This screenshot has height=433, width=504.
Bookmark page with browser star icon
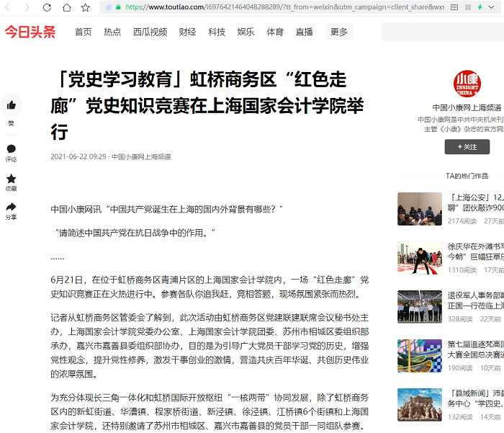86,7
